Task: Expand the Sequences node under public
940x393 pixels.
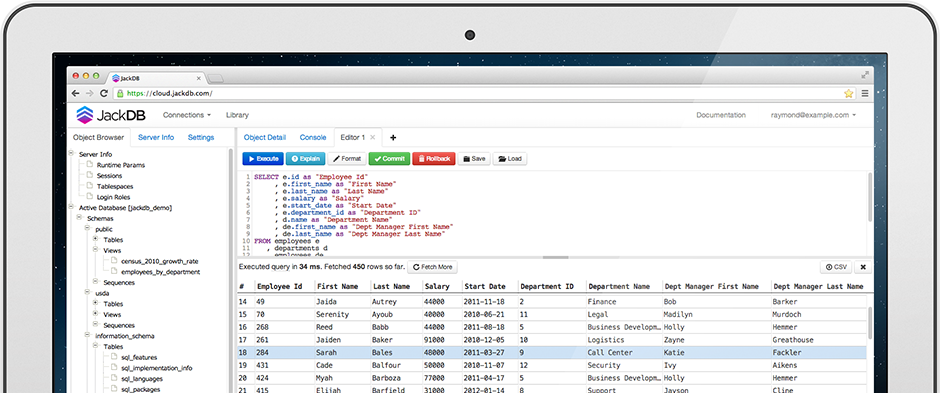Action: point(95,282)
